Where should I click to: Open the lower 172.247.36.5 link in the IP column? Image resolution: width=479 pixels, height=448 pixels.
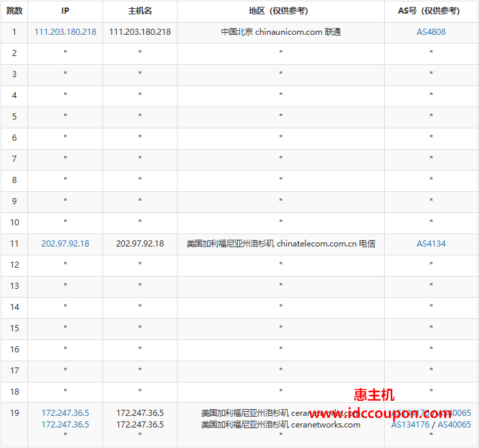[x=65, y=425]
